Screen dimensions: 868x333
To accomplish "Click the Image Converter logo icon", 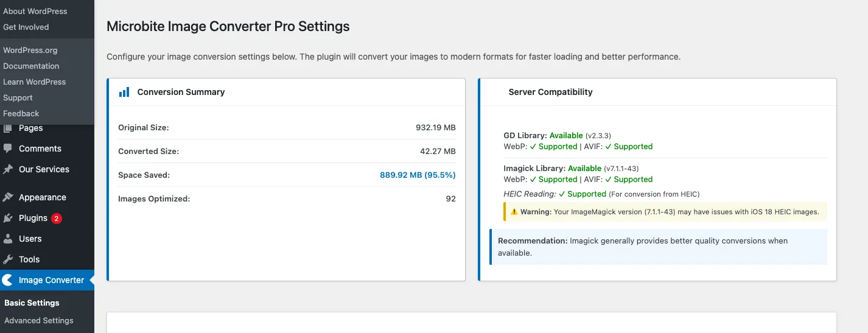I will click(x=7, y=280).
